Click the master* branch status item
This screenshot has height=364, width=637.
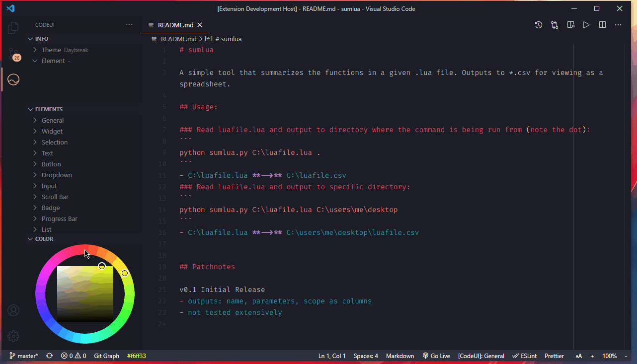tap(23, 356)
